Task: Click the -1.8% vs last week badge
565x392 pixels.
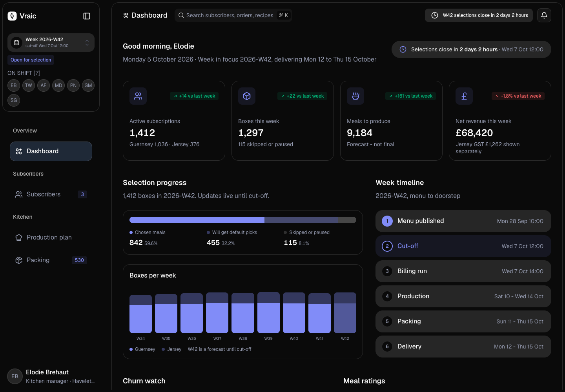Action: [x=518, y=96]
